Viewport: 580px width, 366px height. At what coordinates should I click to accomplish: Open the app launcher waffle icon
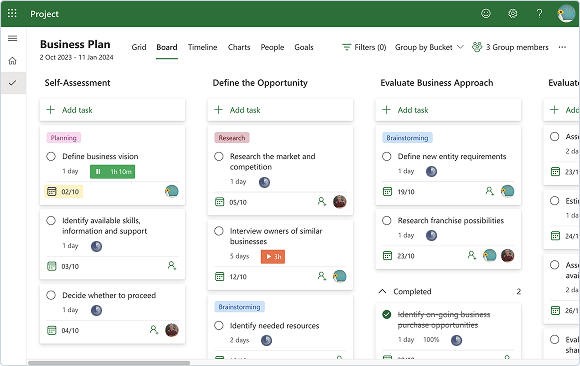click(12, 14)
